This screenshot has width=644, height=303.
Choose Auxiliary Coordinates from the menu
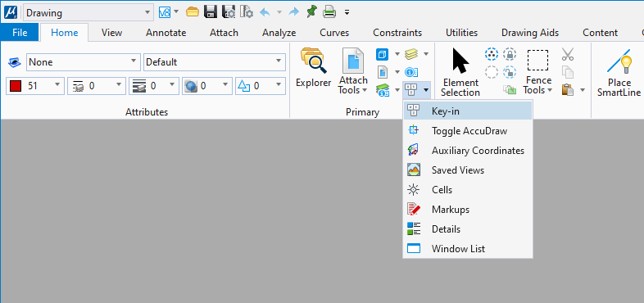(x=467, y=151)
